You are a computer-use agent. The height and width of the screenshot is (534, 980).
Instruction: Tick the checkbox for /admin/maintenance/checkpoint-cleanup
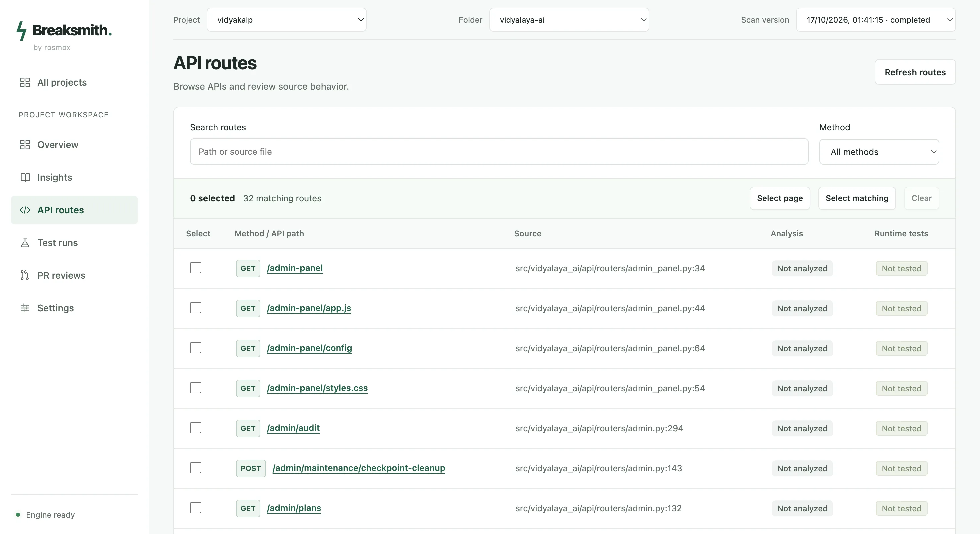(x=196, y=468)
